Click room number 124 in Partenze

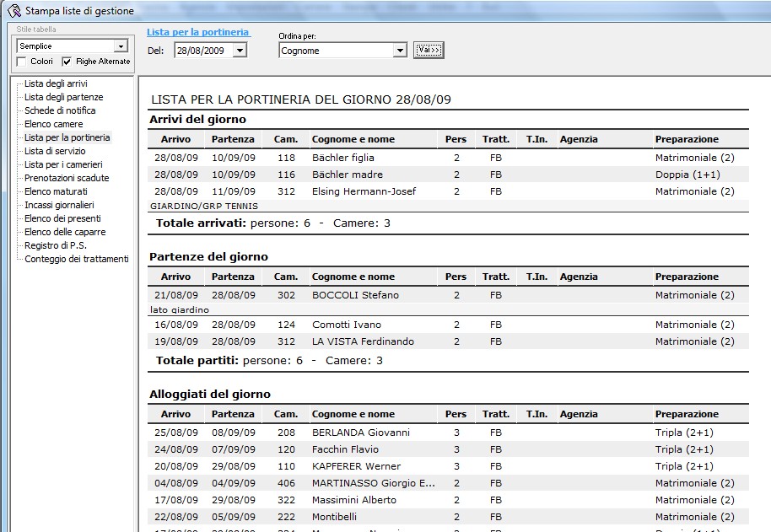click(286, 325)
